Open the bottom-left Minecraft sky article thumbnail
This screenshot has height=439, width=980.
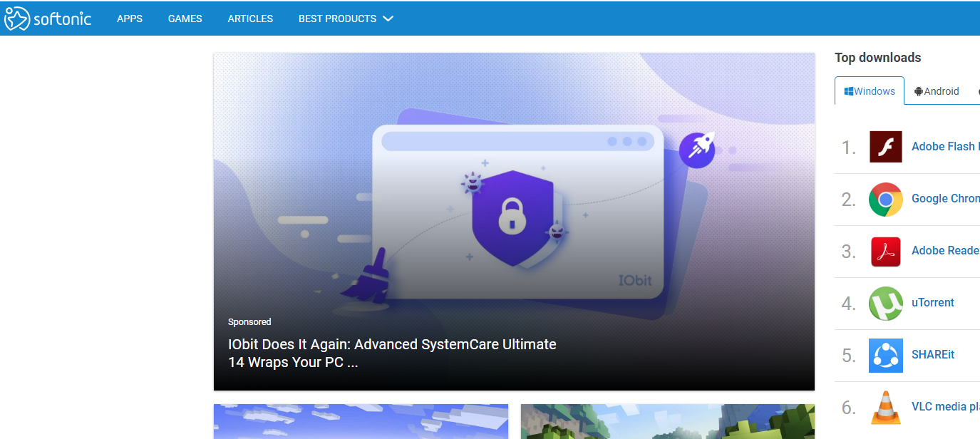(361, 422)
